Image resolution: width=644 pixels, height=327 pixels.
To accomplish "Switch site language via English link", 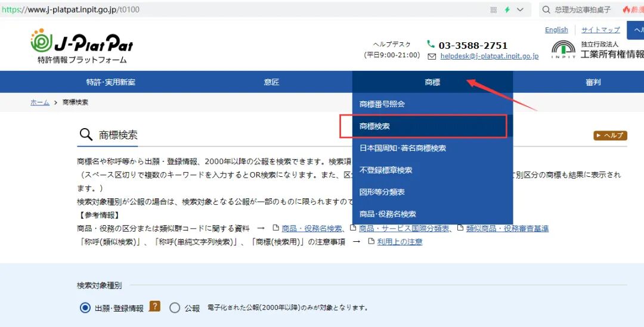I will (x=556, y=30).
